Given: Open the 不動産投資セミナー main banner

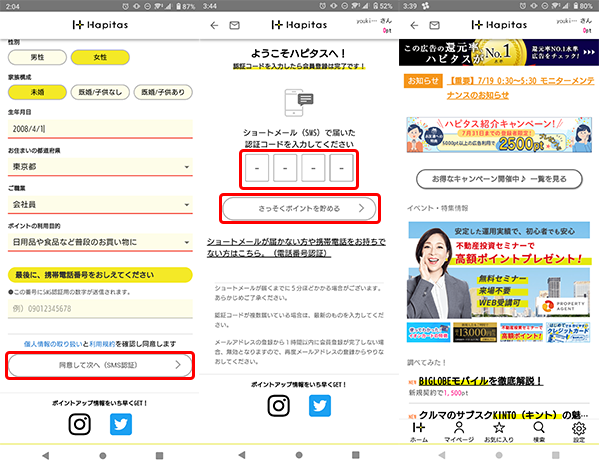Looking at the screenshot, I should point(499,270).
